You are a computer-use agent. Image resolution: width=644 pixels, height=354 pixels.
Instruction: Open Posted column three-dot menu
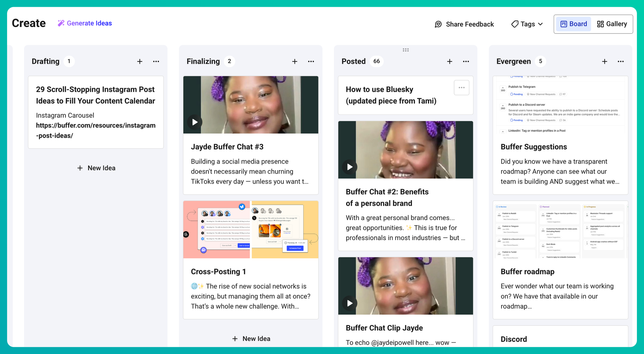pos(466,62)
